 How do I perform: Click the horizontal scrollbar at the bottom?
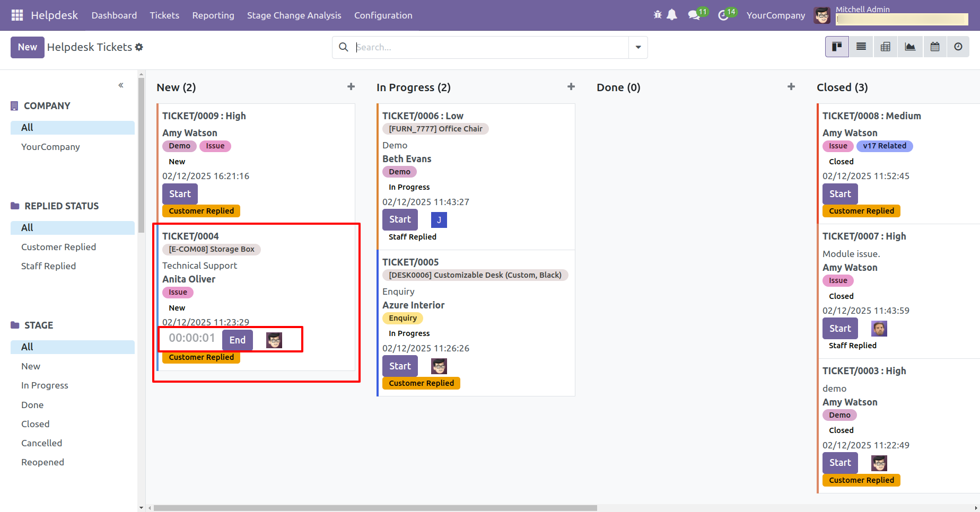coord(375,508)
